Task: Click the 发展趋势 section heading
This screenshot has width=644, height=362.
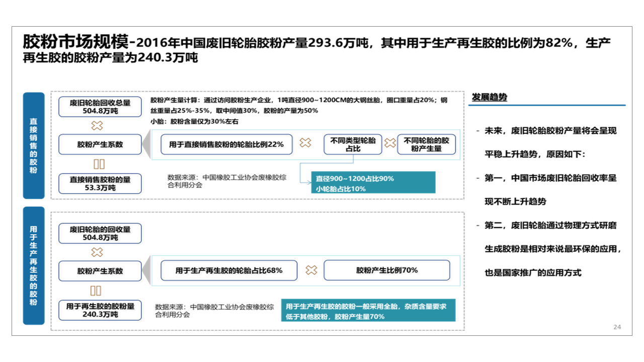Action: pyautogui.click(x=489, y=98)
